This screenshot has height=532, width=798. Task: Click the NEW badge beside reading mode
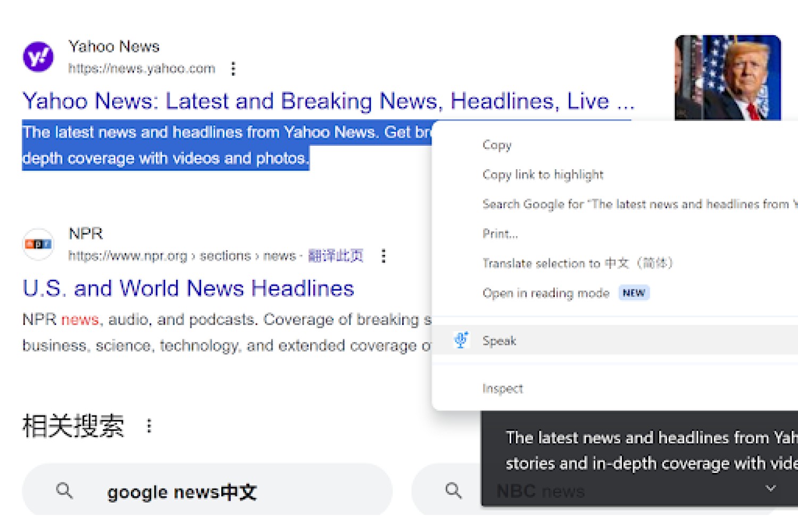[x=634, y=293]
